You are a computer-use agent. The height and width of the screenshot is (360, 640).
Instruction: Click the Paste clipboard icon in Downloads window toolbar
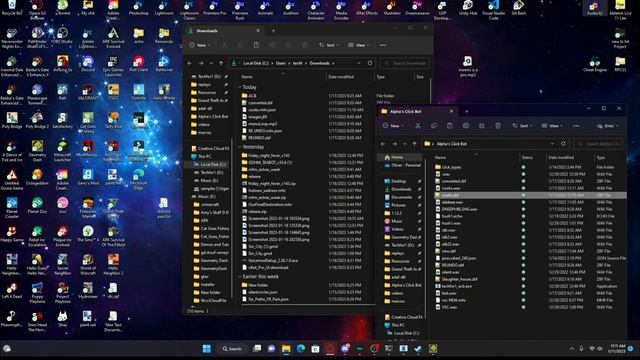pyautogui.click(x=256, y=45)
